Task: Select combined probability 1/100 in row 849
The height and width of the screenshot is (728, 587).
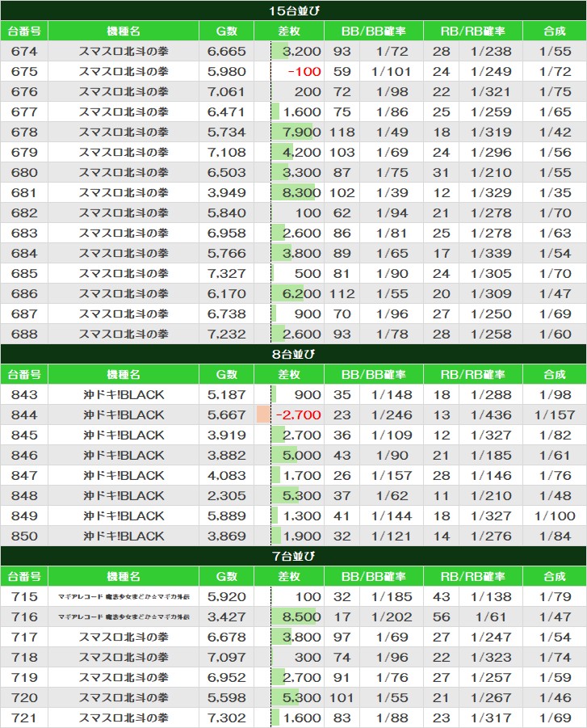Action: click(x=555, y=515)
